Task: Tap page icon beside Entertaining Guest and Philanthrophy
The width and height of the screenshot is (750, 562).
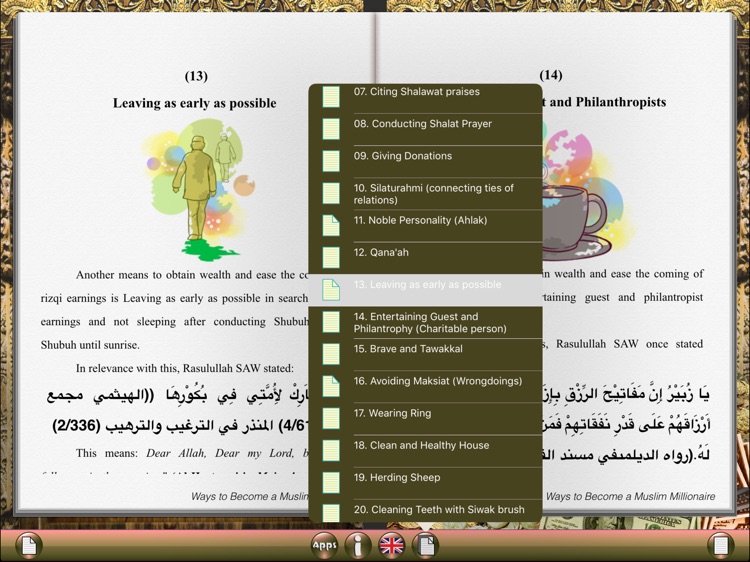Action: tap(331, 322)
